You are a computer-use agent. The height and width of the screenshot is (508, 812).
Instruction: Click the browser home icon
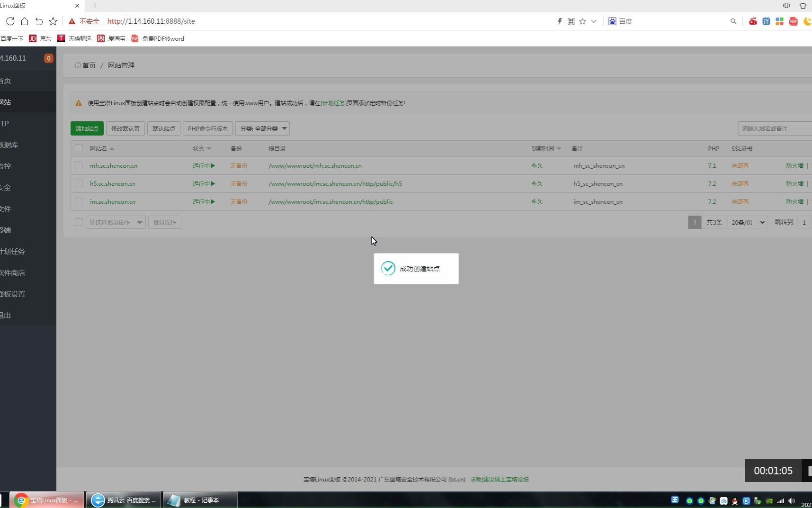point(25,21)
